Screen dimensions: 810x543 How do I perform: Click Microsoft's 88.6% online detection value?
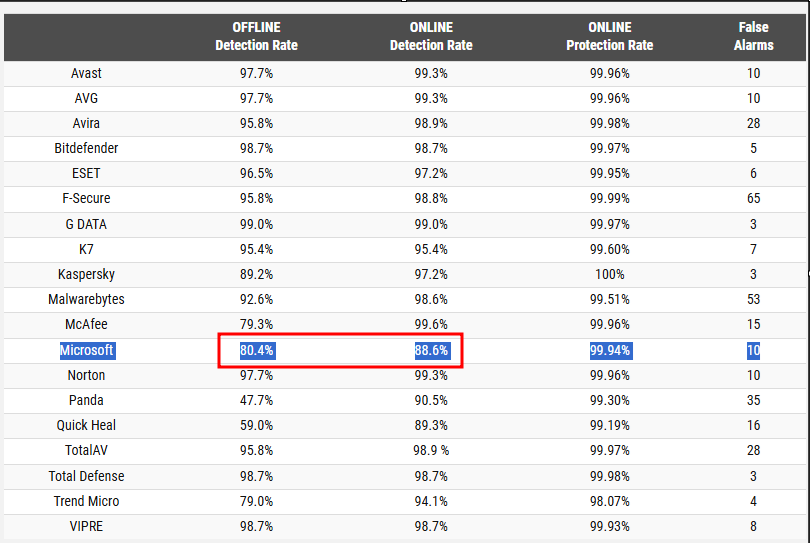[431, 350]
